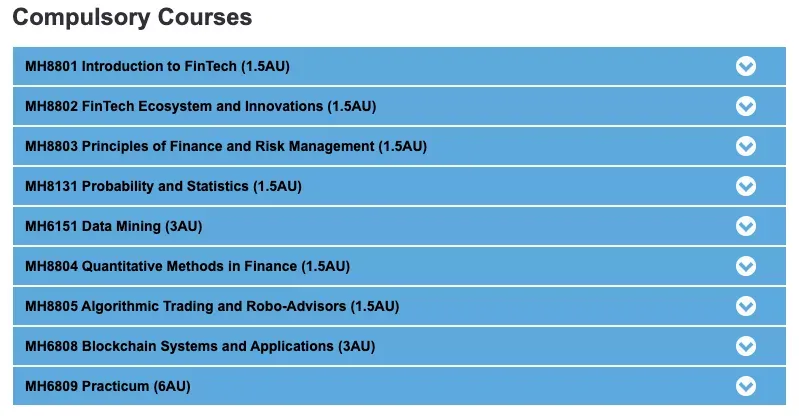Click the chevron icon on Blockchain Systems row
799x417 pixels.
745,346
